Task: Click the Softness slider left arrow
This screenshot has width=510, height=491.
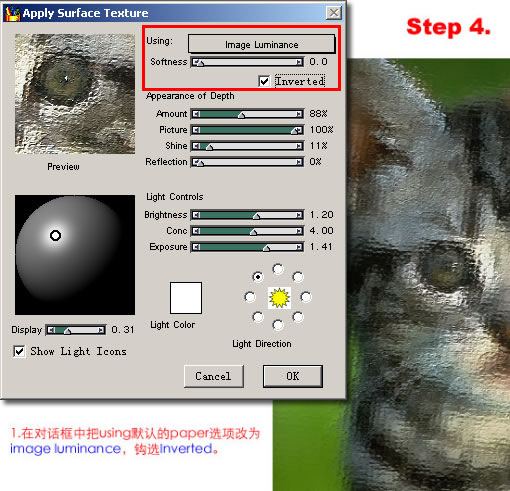Action: (x=195, y=62)
